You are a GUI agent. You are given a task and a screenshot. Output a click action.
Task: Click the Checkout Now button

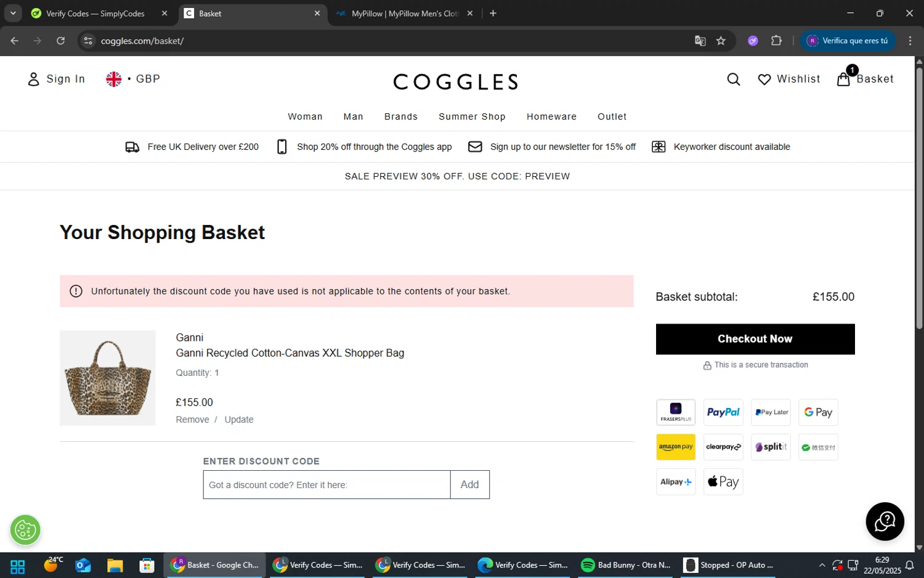[755, 339]
